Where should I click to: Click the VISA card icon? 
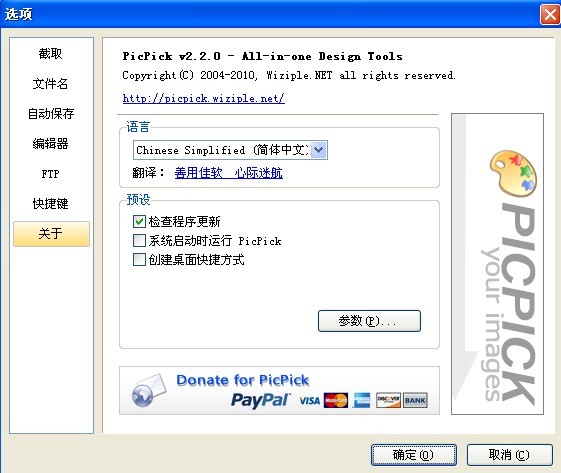(309, 401)
